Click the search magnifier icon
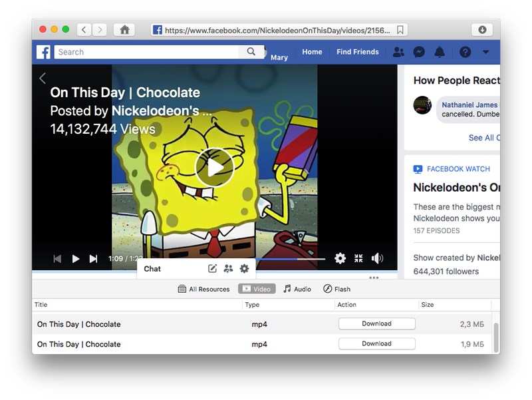532x400 pixels. click(251, 52)
